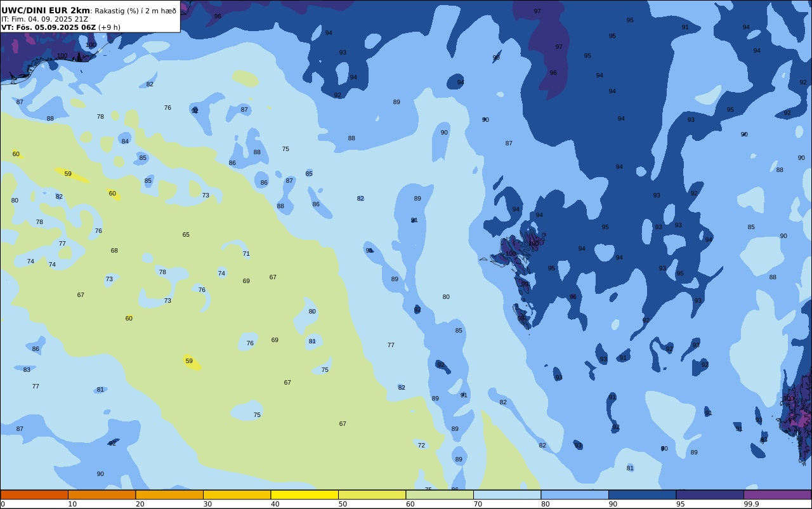This screenshot has width=812, height=509.
Task: Click the legend tick label '20'
Action: click(x=140, y=504)
